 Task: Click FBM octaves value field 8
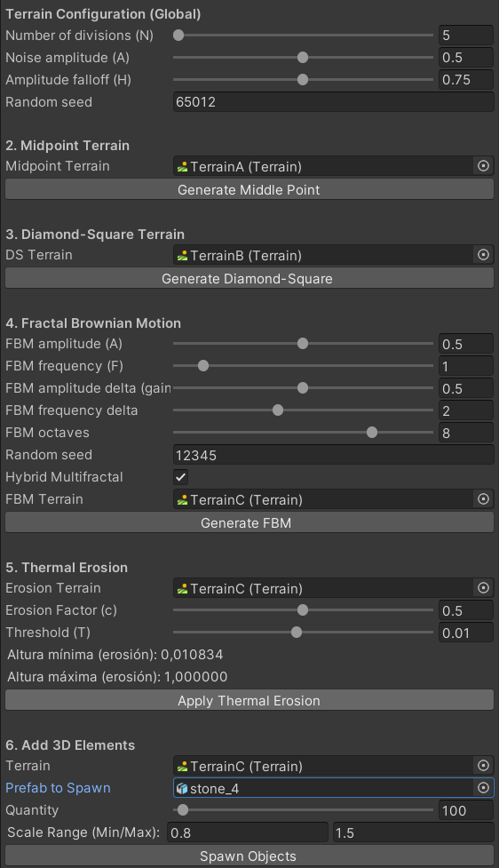click(466, 433)
